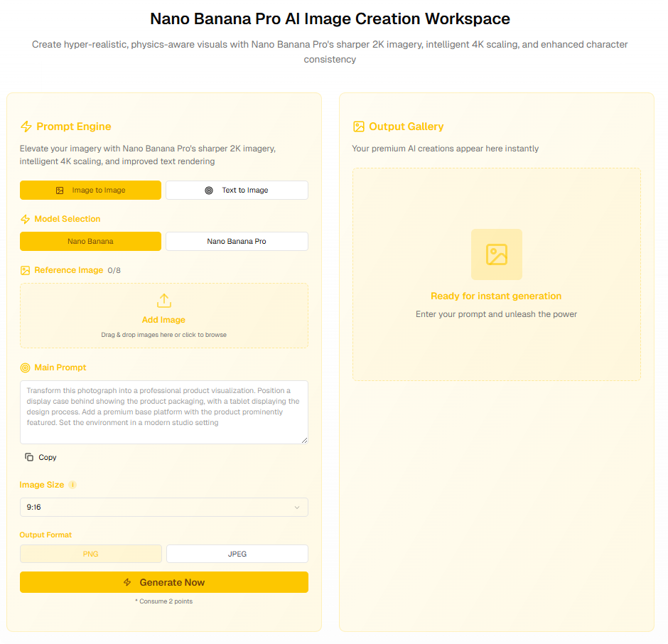Copy the main prompt text
Screen dimensions: 668x644
(x=41, y=457)
